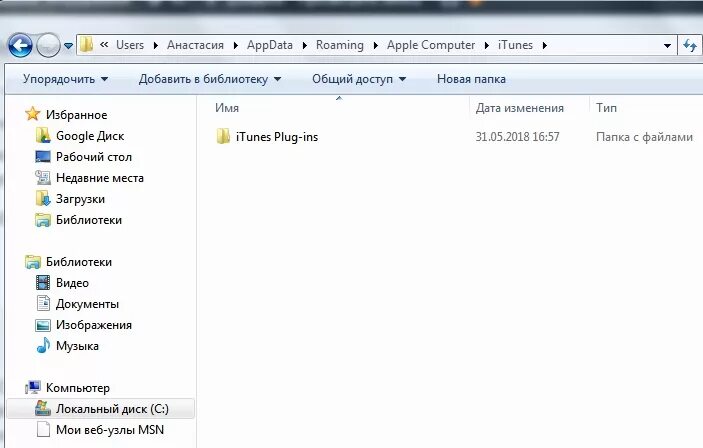The height and width of the screenshot is (448, 703).
Task: Navigate to Users in the address path
Action: pos(130,45)
